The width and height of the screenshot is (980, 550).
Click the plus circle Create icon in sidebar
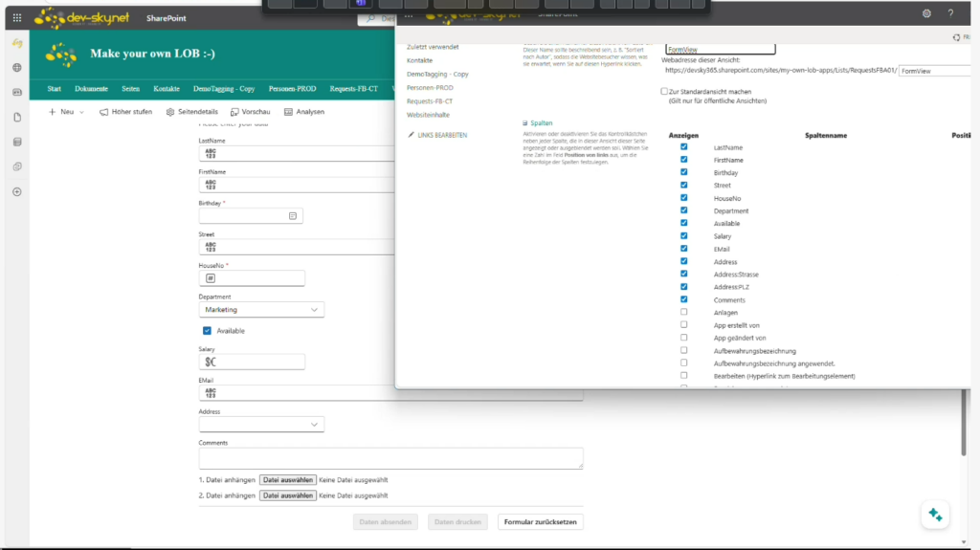(x=16, y=191)
